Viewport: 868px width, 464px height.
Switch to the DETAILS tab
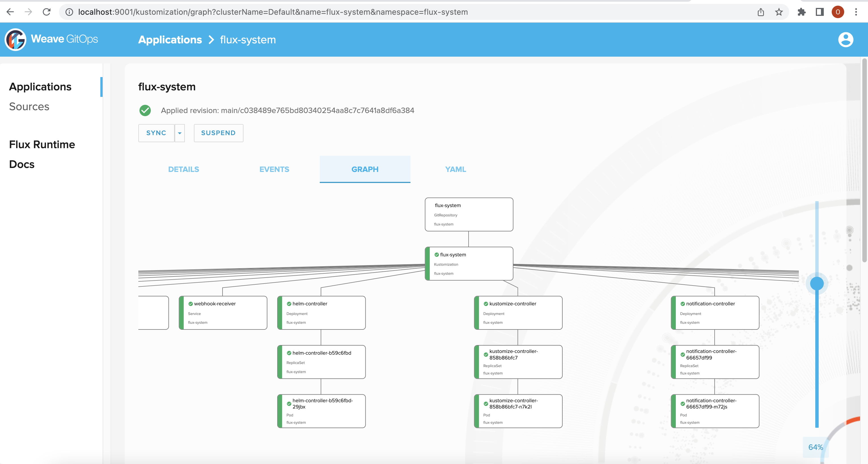[x=183, y=169]
